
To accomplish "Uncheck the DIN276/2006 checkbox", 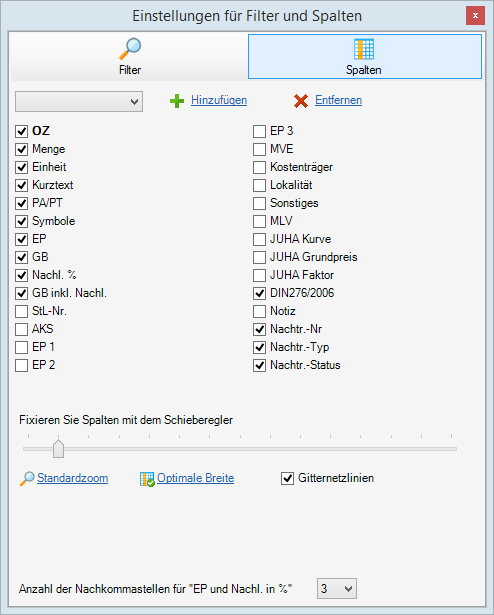I will pyautogui.click(x=259, y=293).
